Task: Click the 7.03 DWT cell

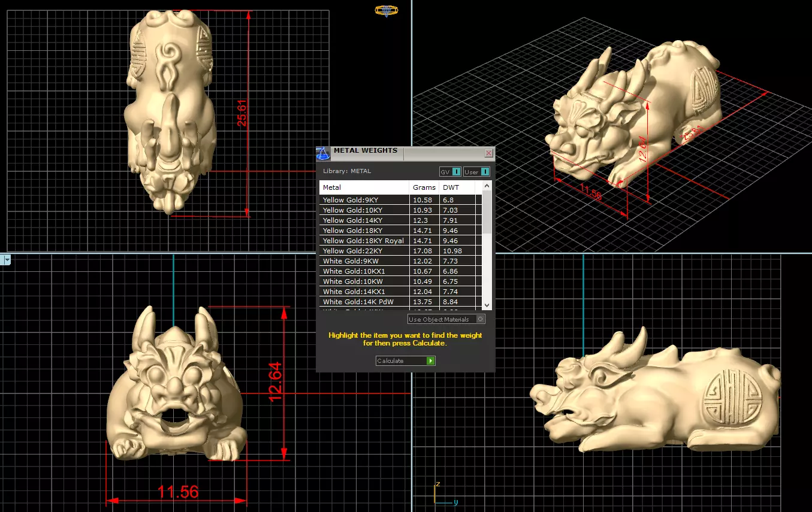Action: (x=457, y=210)
